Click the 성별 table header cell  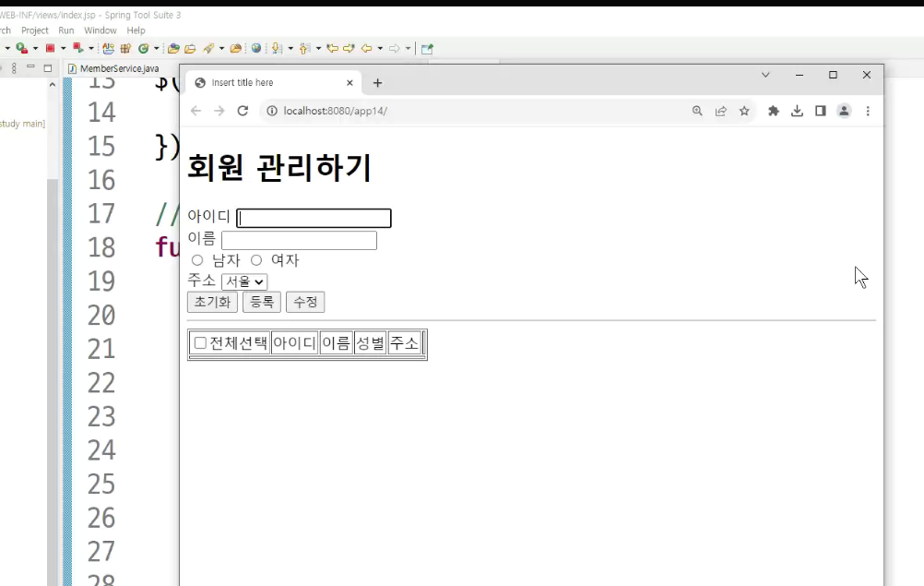click(370, 343)
